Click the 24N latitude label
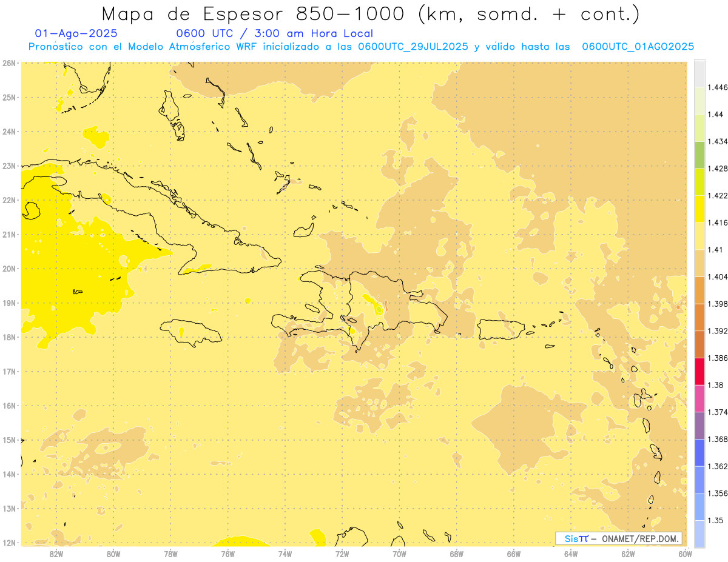Screen dimensions: 728x562 tap(8, 132)
